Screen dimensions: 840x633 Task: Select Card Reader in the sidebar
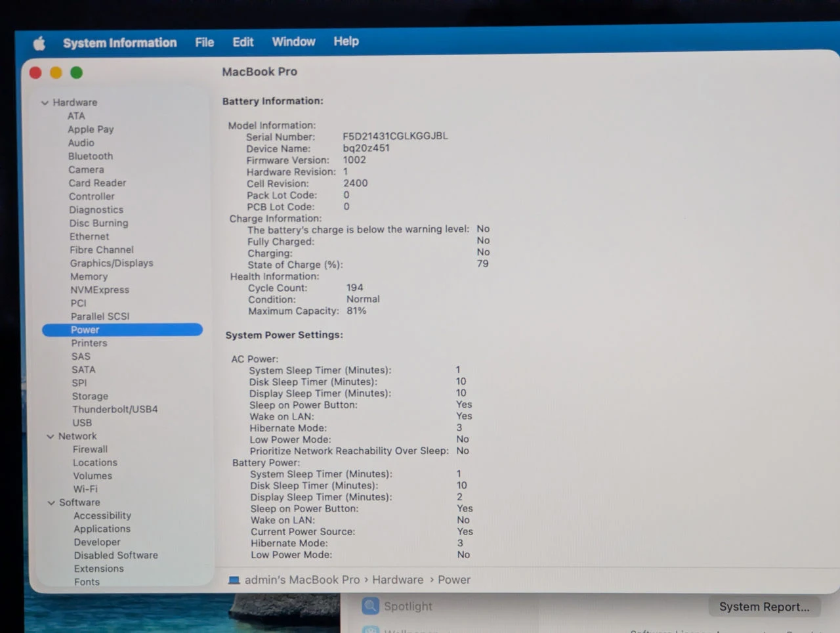(97, 183)
